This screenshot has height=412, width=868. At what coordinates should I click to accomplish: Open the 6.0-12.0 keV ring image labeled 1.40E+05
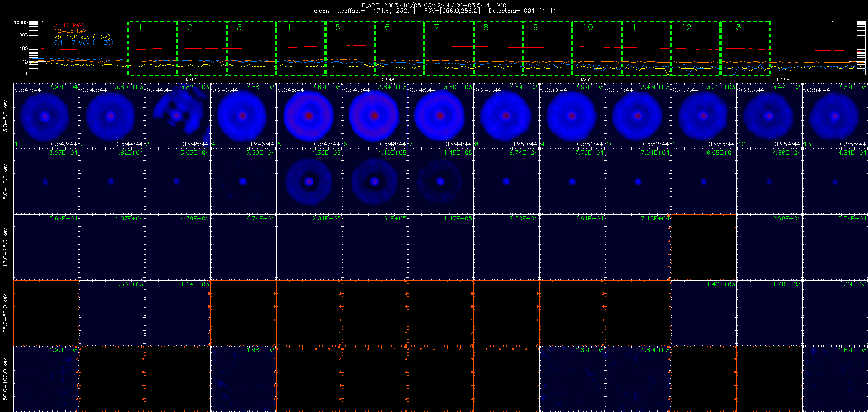point(375,181)
